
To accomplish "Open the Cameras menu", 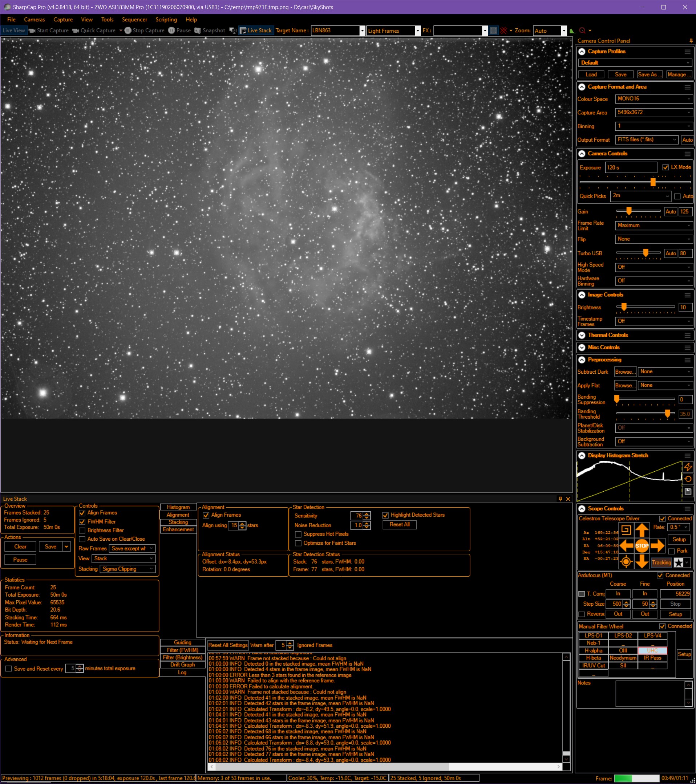I will click(x=35, y=20).
